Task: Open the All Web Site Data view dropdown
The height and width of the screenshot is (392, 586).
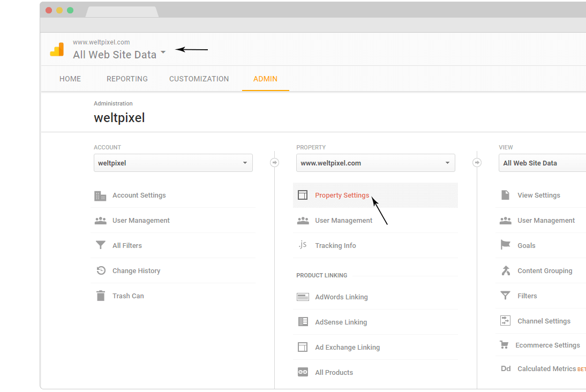Action: pos(542,163)
